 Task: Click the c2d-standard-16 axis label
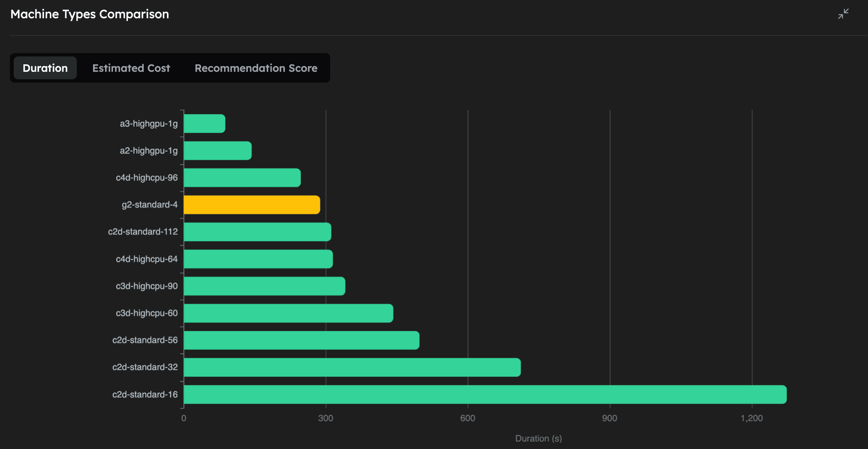[145, 394]
